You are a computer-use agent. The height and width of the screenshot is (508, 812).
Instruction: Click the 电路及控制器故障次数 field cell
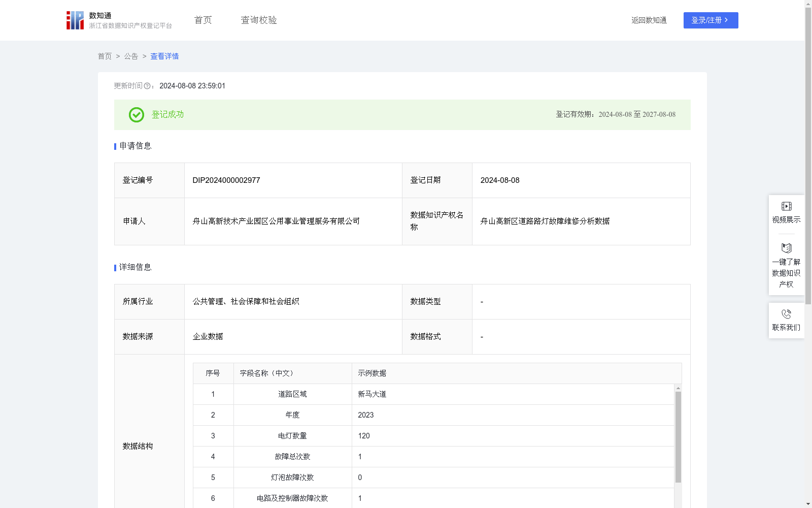[293, 498]
